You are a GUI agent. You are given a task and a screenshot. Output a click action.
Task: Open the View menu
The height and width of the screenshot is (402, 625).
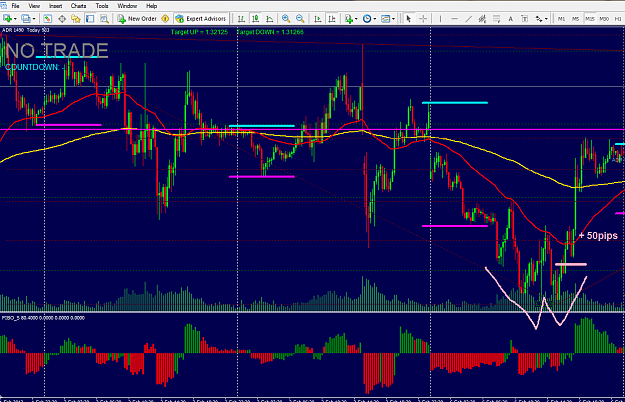[34, 6]
